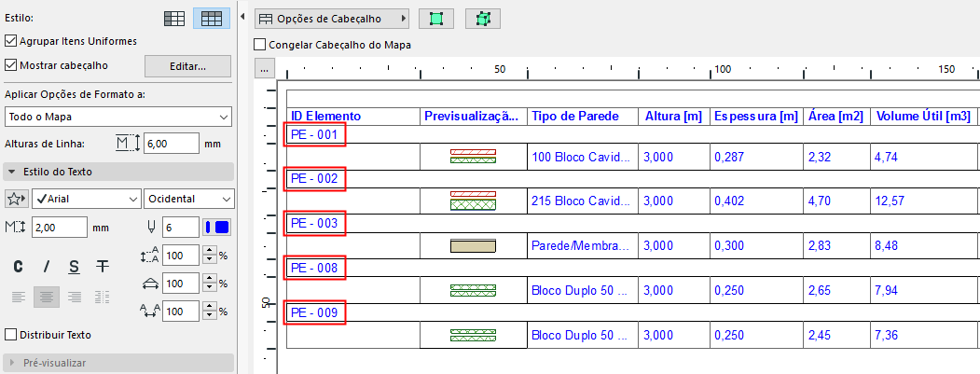Click the 7,36 volume cell

(x=923, y=335)
